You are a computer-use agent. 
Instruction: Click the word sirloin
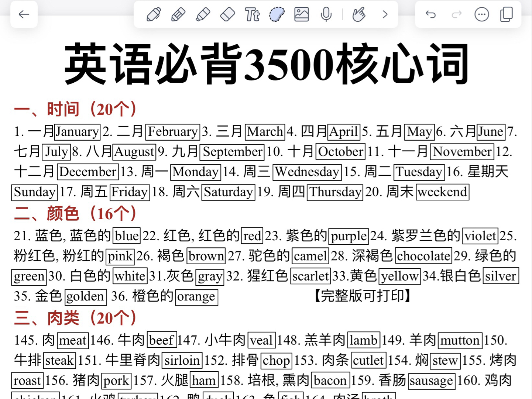[182, 361]
